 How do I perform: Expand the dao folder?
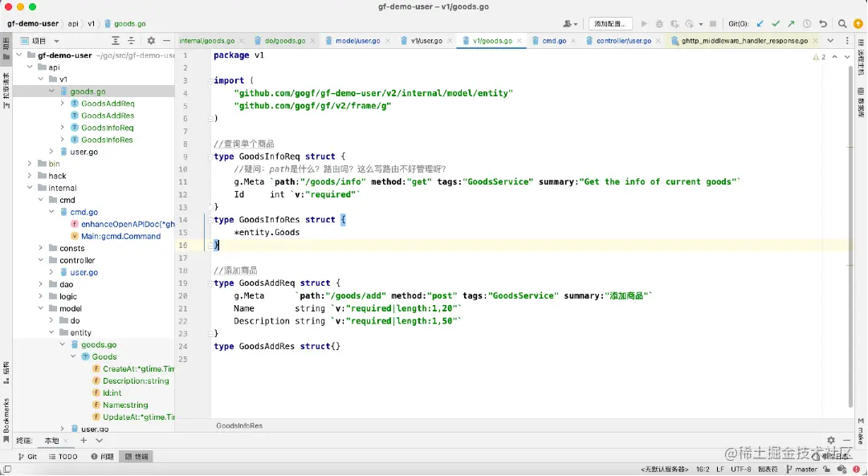[x=41, y=284]
